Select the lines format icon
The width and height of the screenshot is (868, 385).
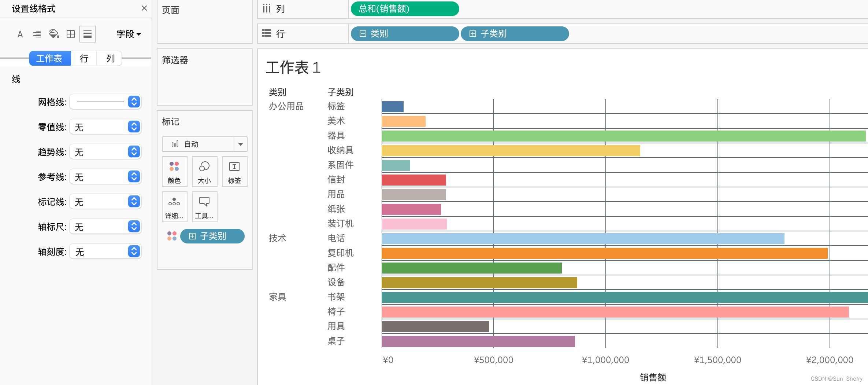point(88,34)
